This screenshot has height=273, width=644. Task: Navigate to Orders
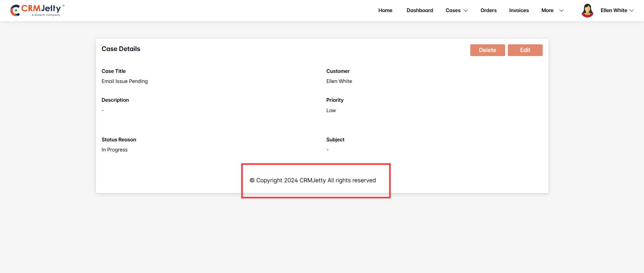(488, 10)
